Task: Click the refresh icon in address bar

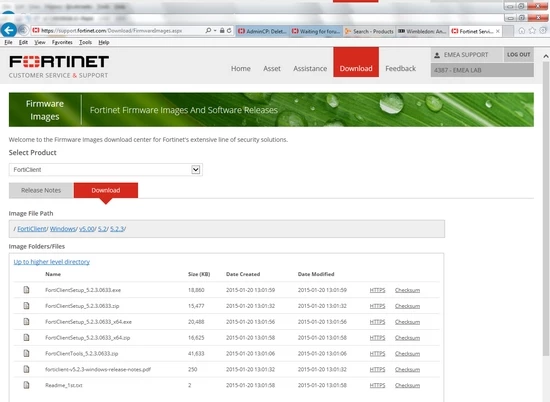Action: pyautogui.click(x=229, y=31)
